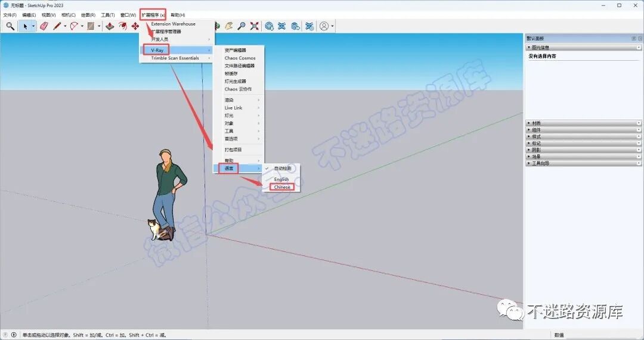Open the 视图(V) menu

tap(48, 15)
